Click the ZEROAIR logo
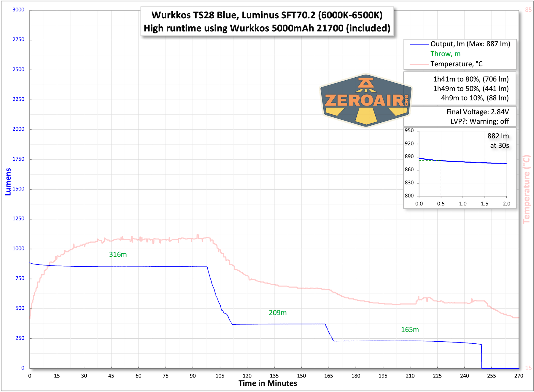The height and width of the screenshot is (392, 534). pyautogui.click(x=366, y=100)
